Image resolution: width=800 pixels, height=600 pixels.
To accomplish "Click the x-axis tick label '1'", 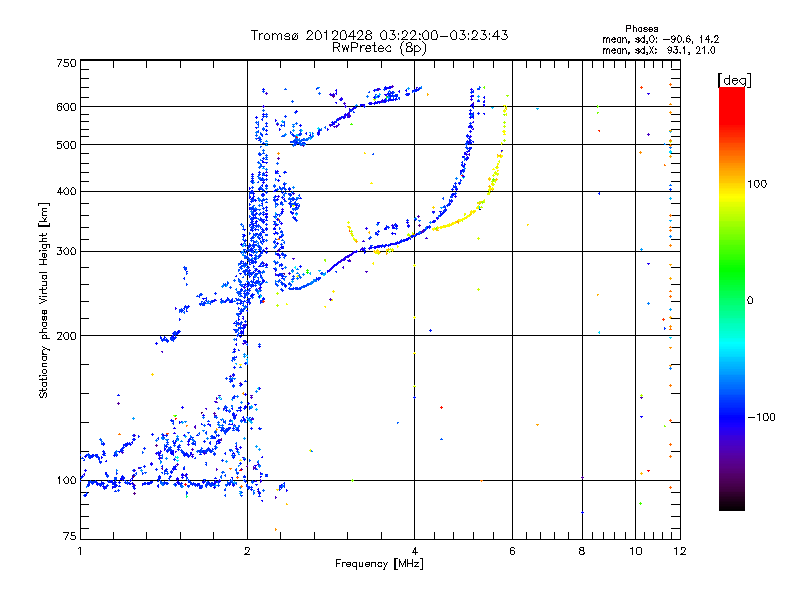I will (80, 551).
